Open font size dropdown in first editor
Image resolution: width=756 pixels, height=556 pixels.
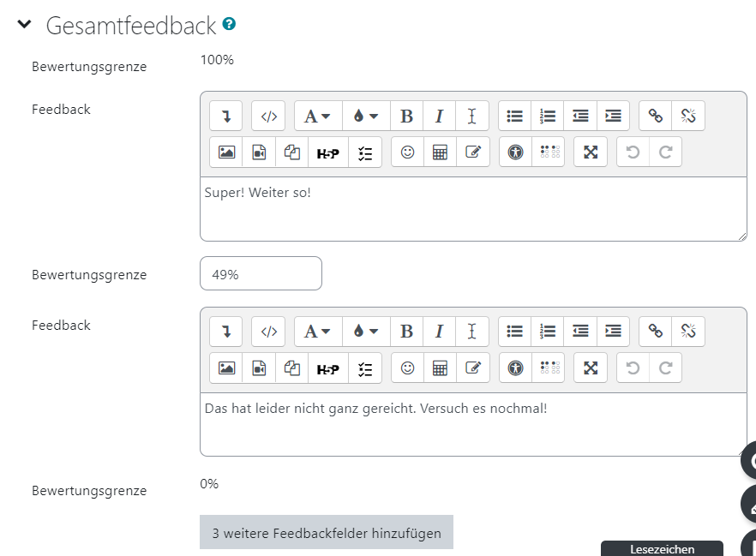pyautogui.click(x=318, y=116)
